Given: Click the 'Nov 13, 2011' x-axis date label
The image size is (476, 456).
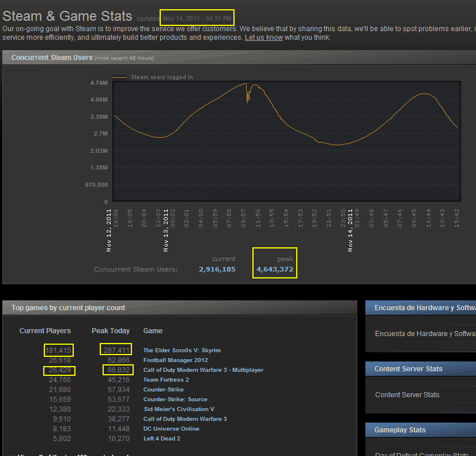Looking at the screenshot, I should pyautogui.click(x=166, y=231).
